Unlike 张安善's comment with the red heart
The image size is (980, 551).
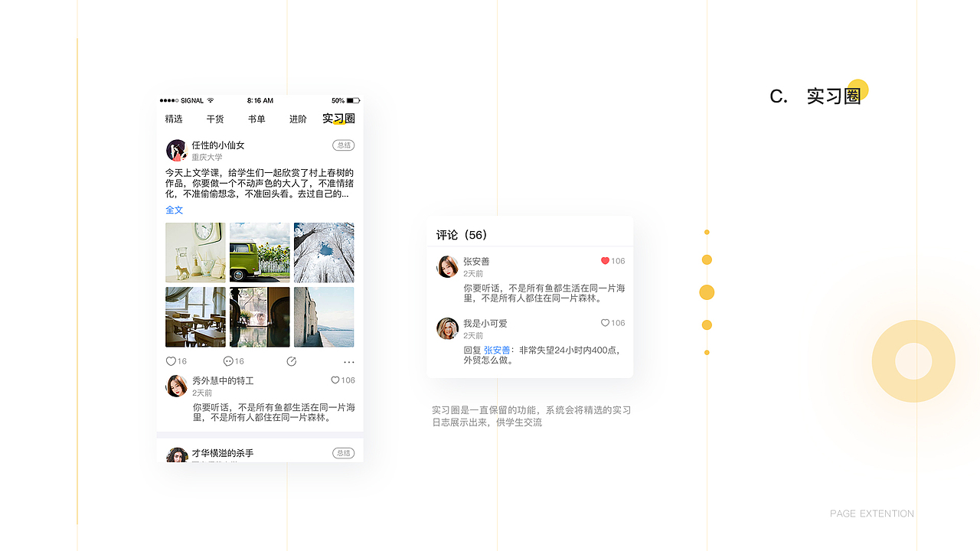[x=605, y=261]
